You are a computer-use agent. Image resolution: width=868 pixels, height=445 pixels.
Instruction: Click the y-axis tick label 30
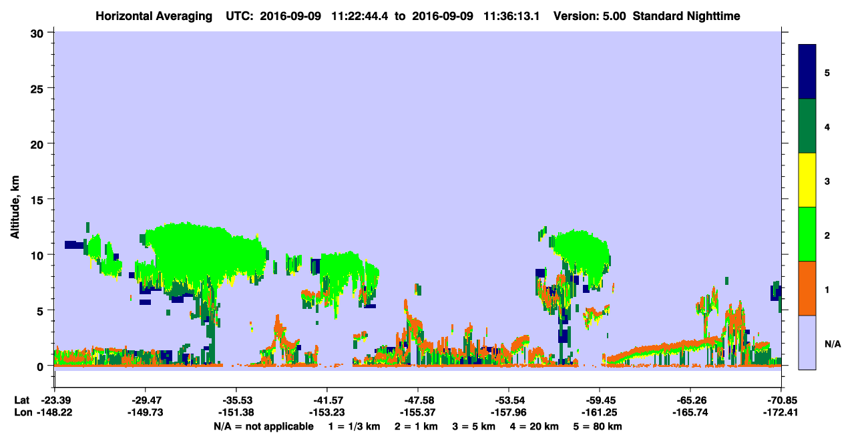pos(39,33)
